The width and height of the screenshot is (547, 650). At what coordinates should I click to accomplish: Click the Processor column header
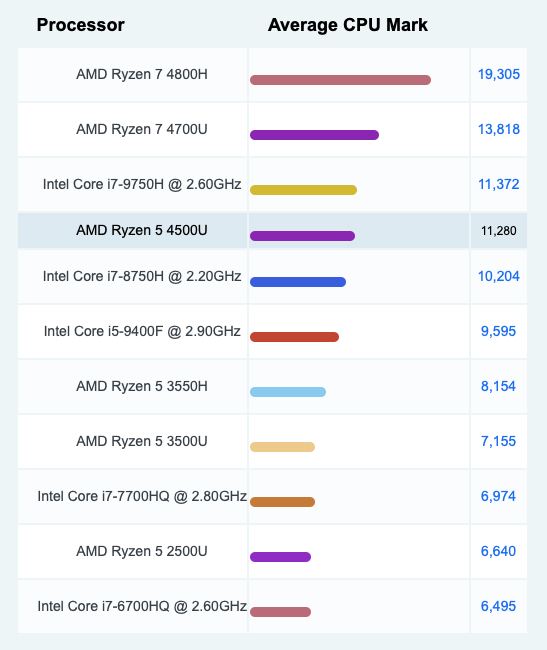[x=80, y=25]
